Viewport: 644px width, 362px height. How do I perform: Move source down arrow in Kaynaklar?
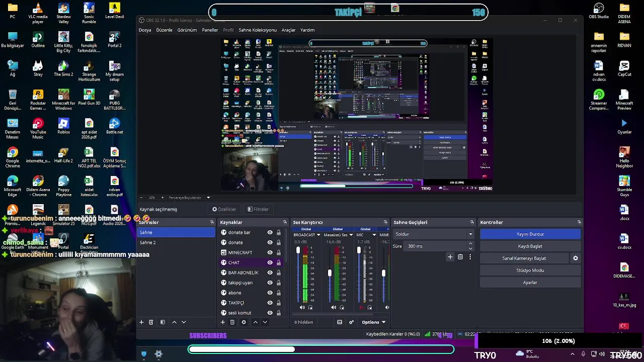click(265, 322)
